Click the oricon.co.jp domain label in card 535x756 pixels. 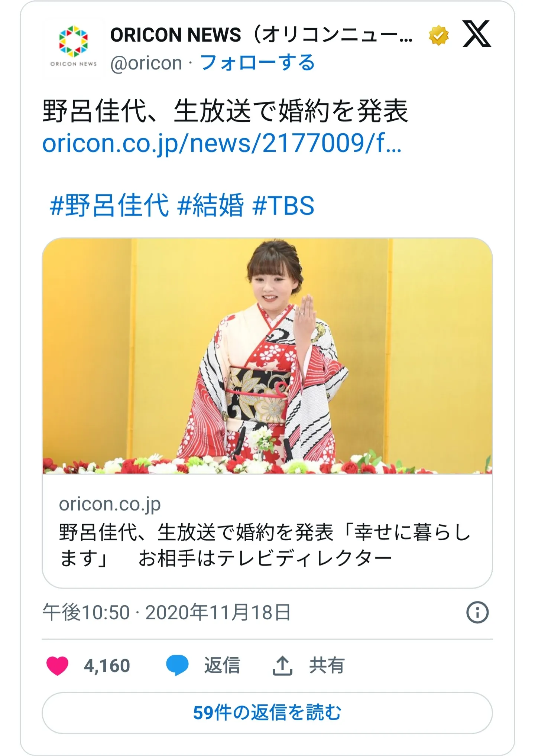point(110,504)
